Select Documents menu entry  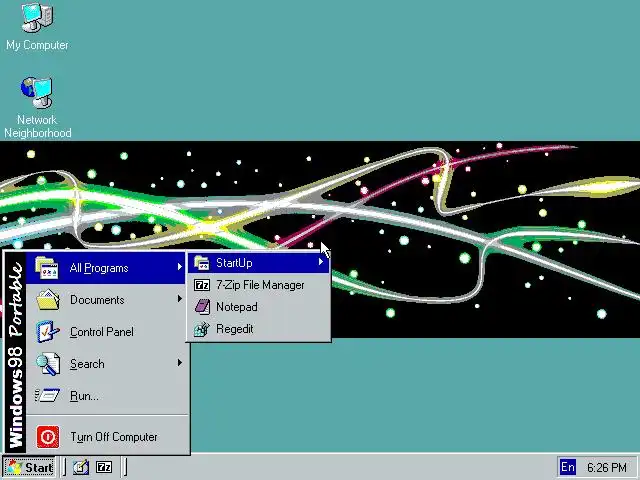click(106, 300)
